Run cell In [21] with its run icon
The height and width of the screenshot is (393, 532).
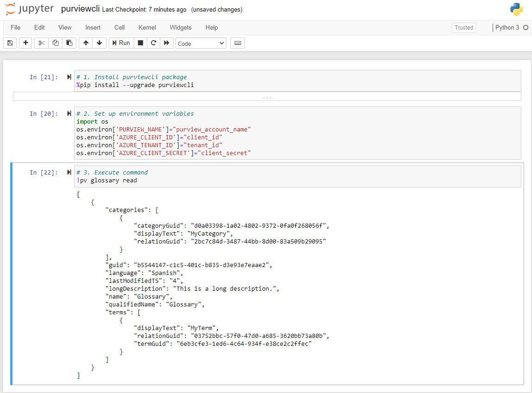pos(69,77)
